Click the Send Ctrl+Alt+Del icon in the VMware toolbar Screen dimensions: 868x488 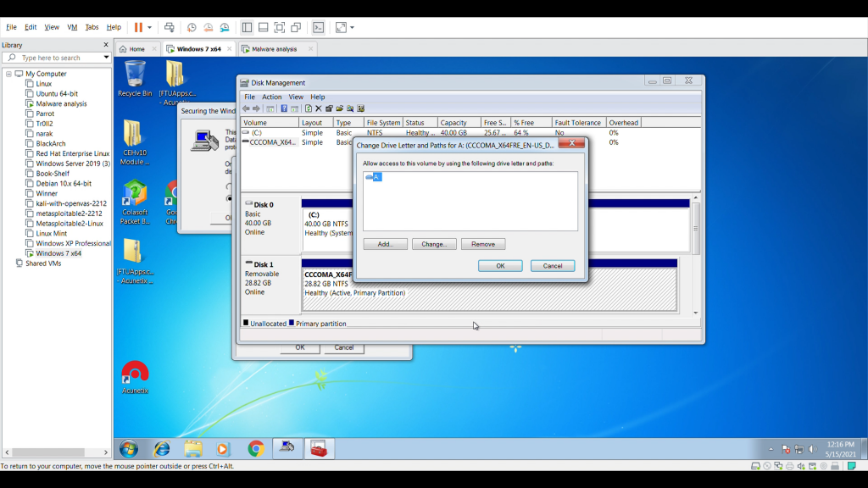(x=170, y=27)
